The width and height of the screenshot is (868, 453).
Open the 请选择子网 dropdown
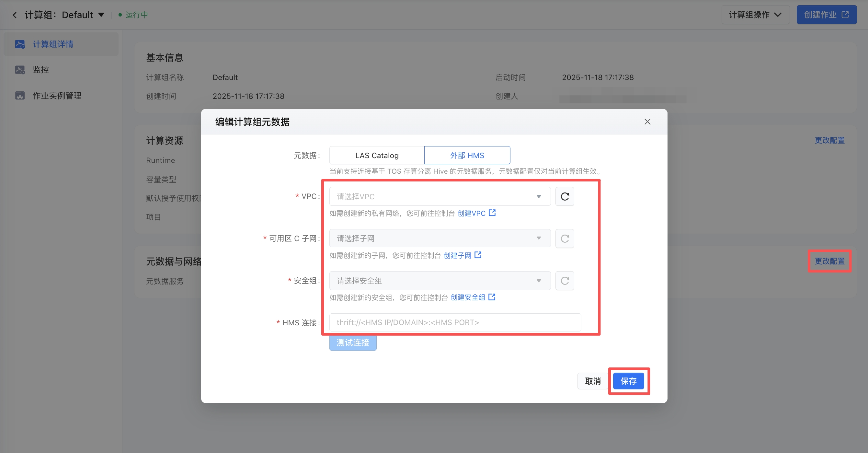440,238
